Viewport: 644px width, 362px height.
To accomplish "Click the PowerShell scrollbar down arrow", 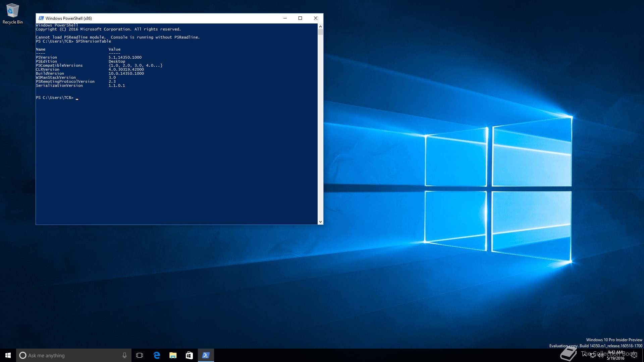I will pos(320,222).
